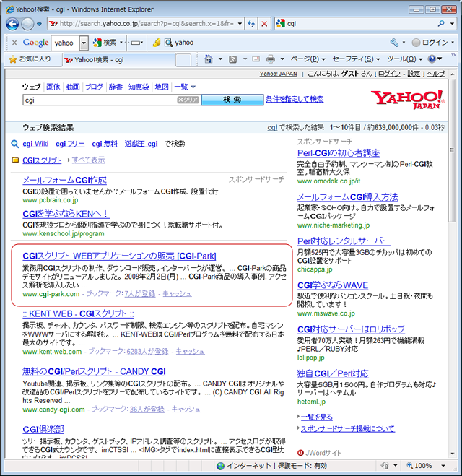Open KENT WEB - CGIスクリプト result
Image resolution: width=462 pixels, height=476 pixels.
point(78,313)
